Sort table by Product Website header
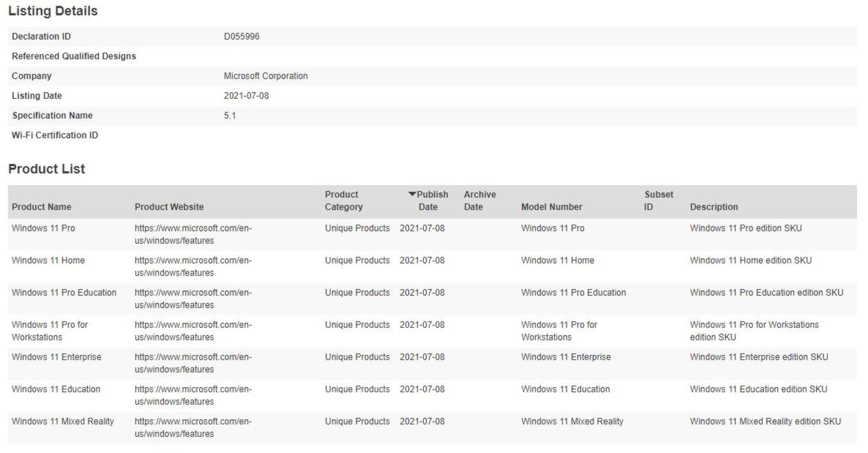This screenshot has height=453, width=868. point(169,207)
